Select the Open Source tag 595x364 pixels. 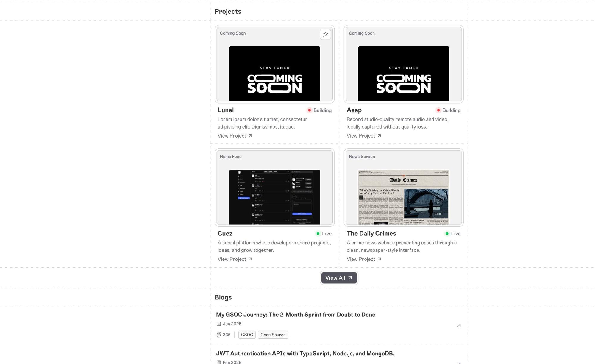coord(273,335)
